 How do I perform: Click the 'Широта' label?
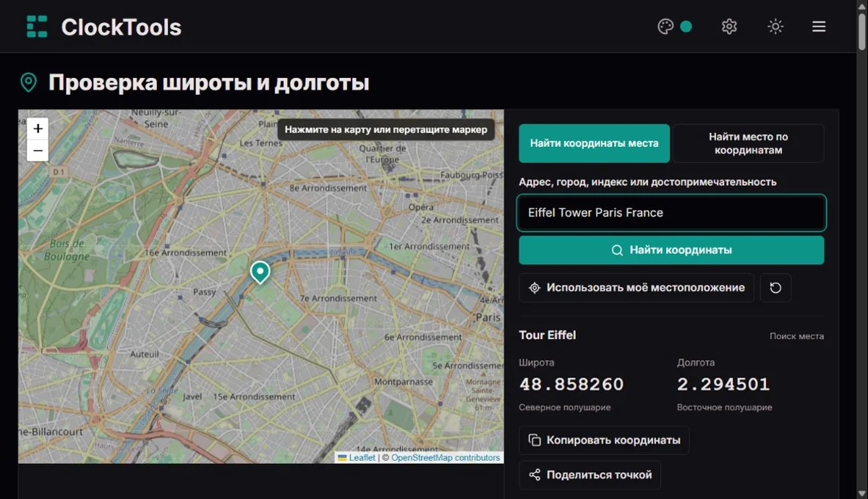537,362
